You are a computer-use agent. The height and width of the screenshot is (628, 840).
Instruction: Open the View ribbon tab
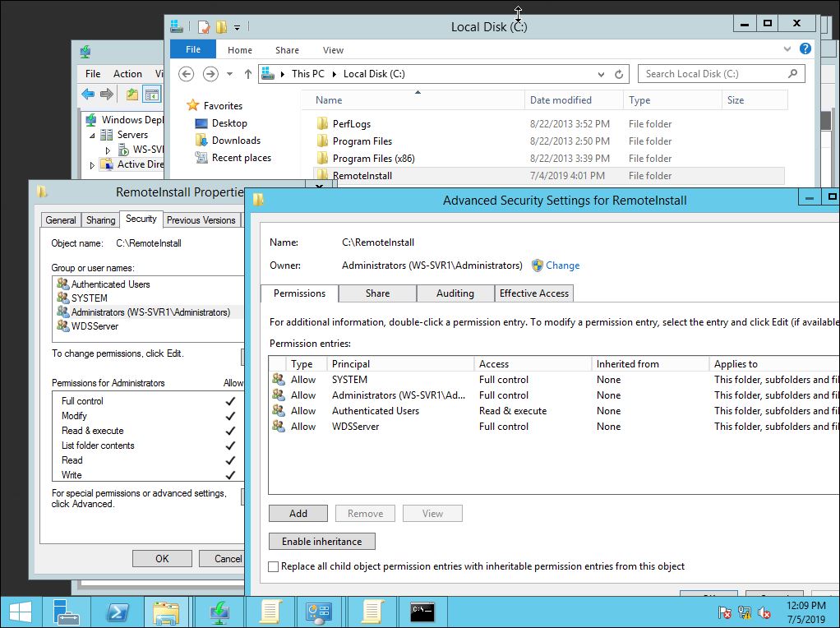tap(333, 50)
